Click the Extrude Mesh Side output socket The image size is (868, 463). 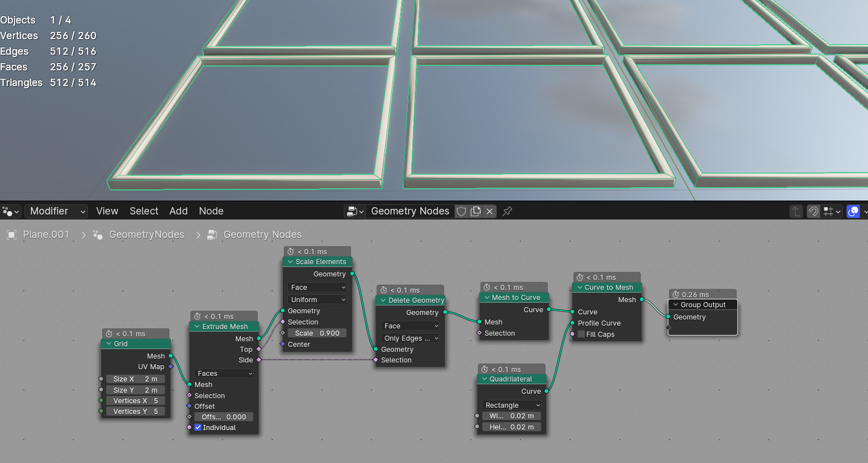(x=259, y=360)
